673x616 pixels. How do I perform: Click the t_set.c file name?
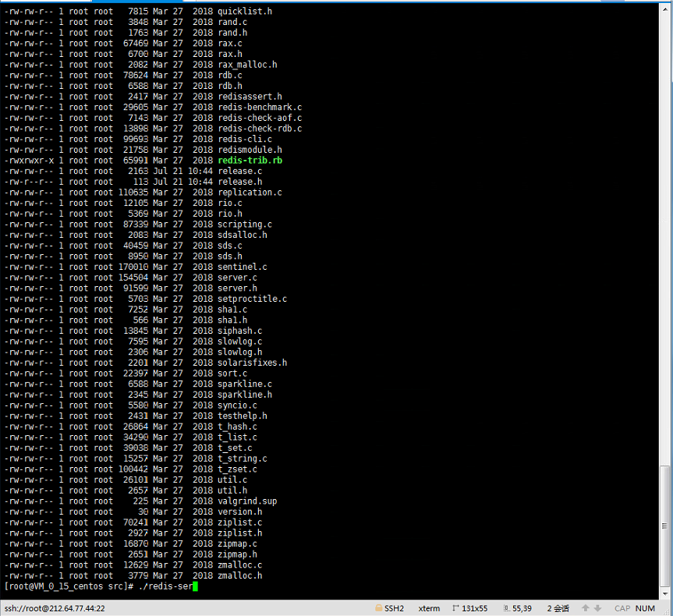point(235,448)
